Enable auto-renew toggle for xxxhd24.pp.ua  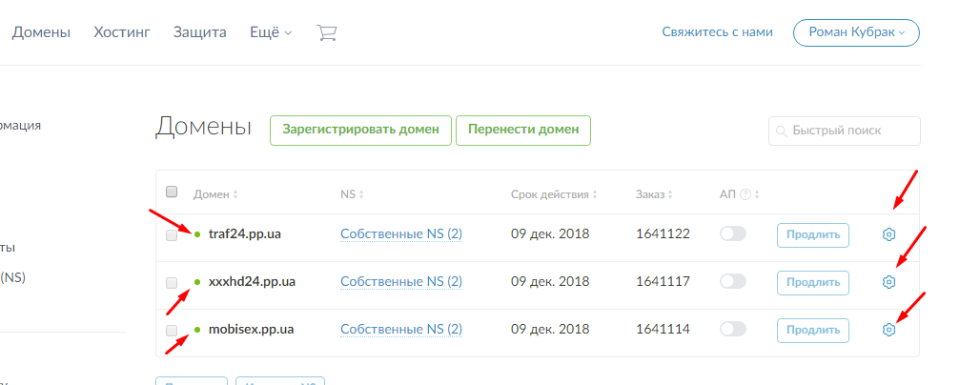tap(733, 282)
